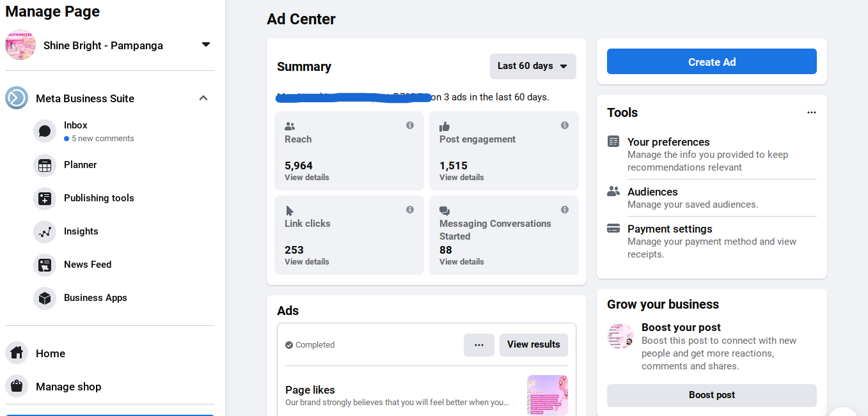The width and height of the screenshot is (868, 416).
Task: Click the Link clicks info icon
Action: click(x=410, y=210)
